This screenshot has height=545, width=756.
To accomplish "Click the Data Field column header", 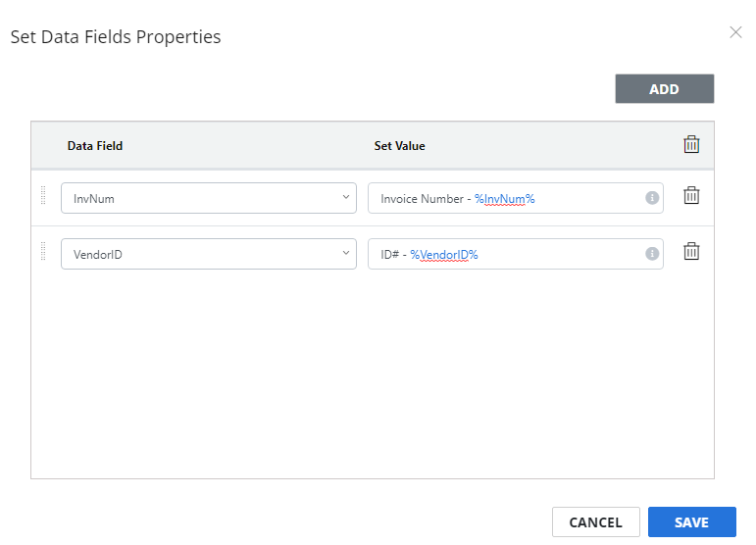I will pos(95,145).
